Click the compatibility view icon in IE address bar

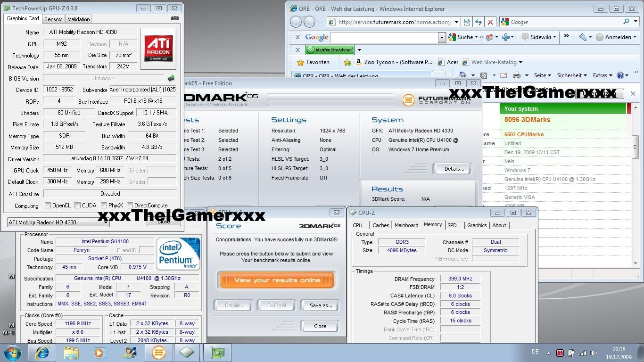467,22
